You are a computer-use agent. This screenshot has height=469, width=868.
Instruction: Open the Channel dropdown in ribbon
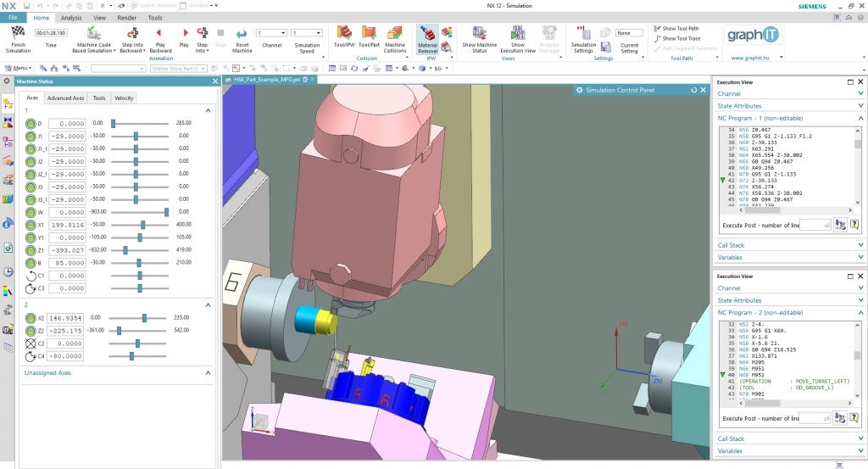coord(271,33)
